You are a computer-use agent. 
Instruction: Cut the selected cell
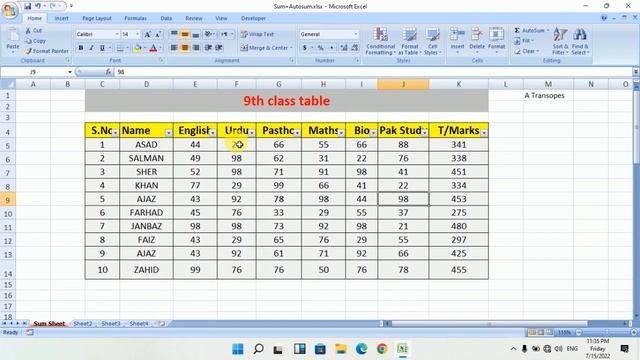coord(33,31)
